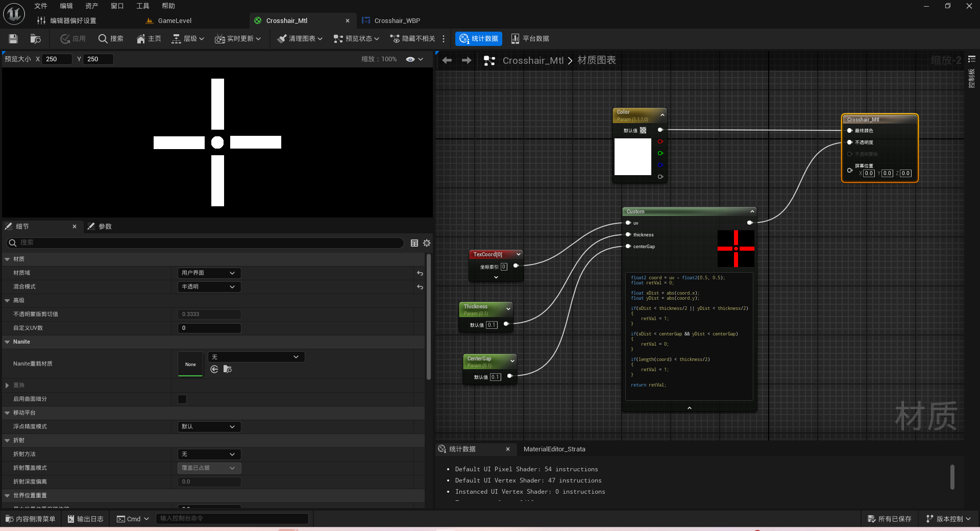Click the Color node white swatch preview
Screen dimensions: 980x531
pyautogui.click(x=633, y=157)
